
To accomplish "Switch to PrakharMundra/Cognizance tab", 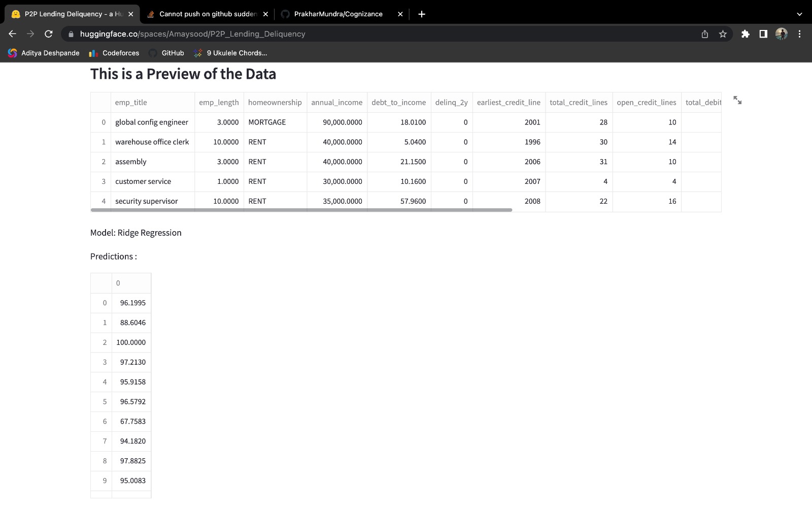I will (342, 14).
